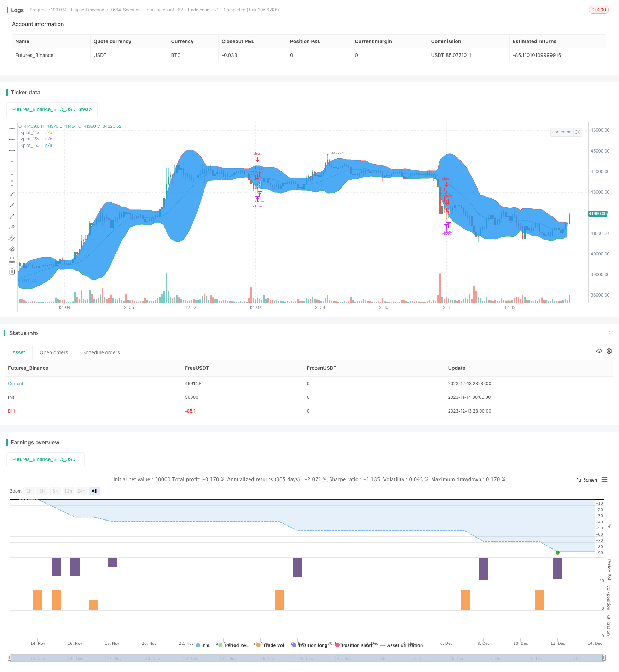Image resolution: width=619 pixels, height=672 pixels.
Task: Toggle the PnL series in chart legend
Action: pyautogui.click(x=203, y=645)
